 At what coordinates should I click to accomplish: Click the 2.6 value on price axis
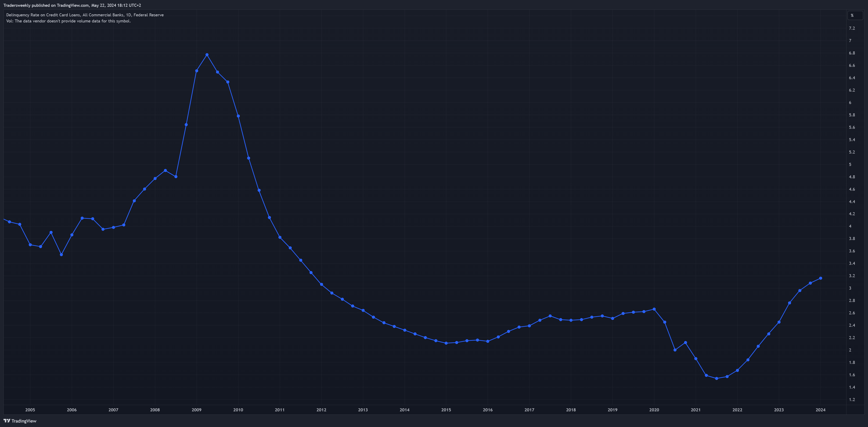852,313
